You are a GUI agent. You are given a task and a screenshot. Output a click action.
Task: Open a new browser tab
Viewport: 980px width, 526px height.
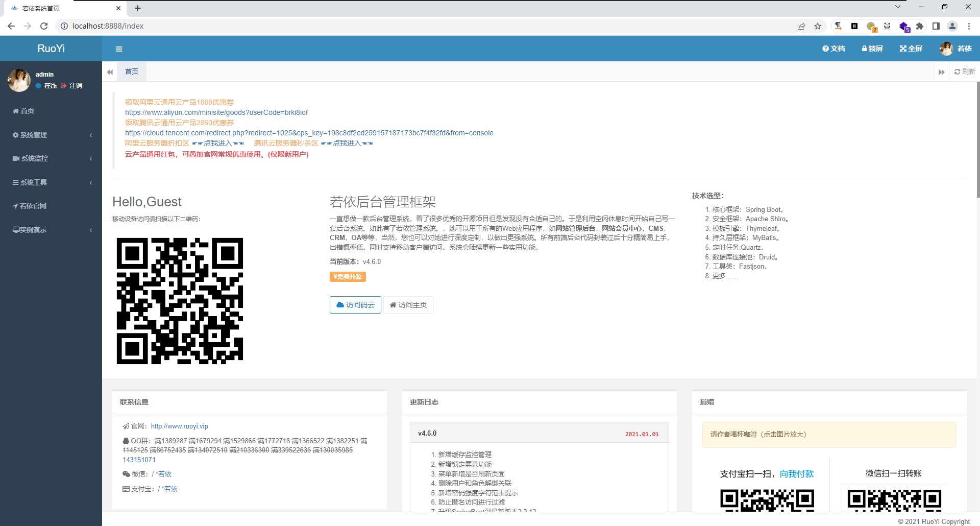coord(138,8)
